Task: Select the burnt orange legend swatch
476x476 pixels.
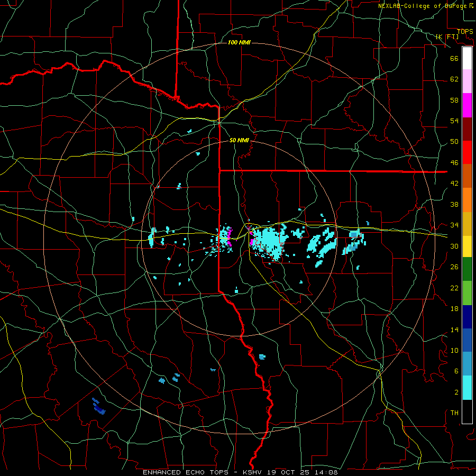Action: coord(467,176)
